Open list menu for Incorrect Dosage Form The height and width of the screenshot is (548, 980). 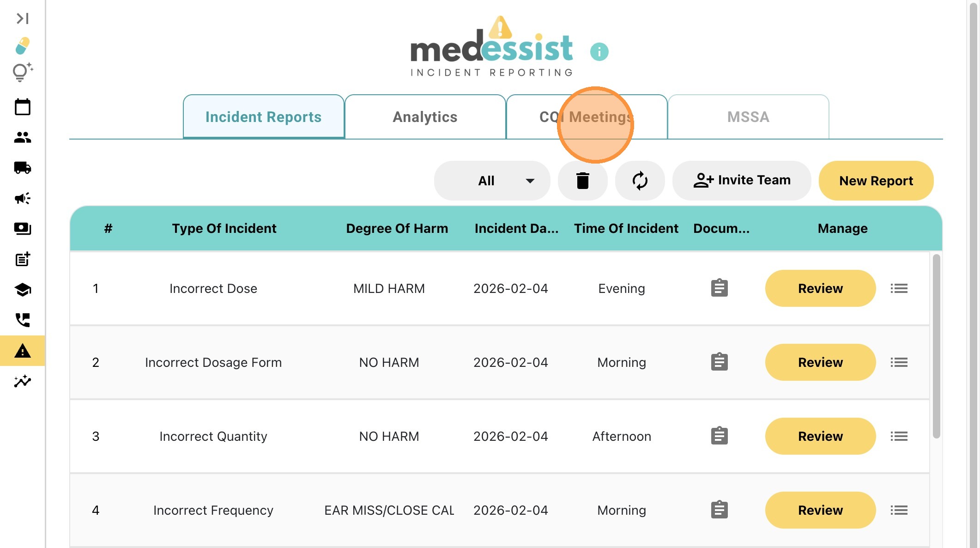899,362
